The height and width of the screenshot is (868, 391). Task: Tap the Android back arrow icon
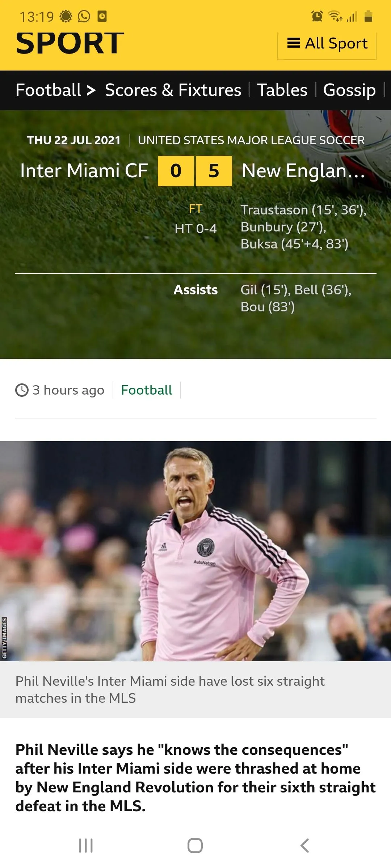(x=305, y=846)
